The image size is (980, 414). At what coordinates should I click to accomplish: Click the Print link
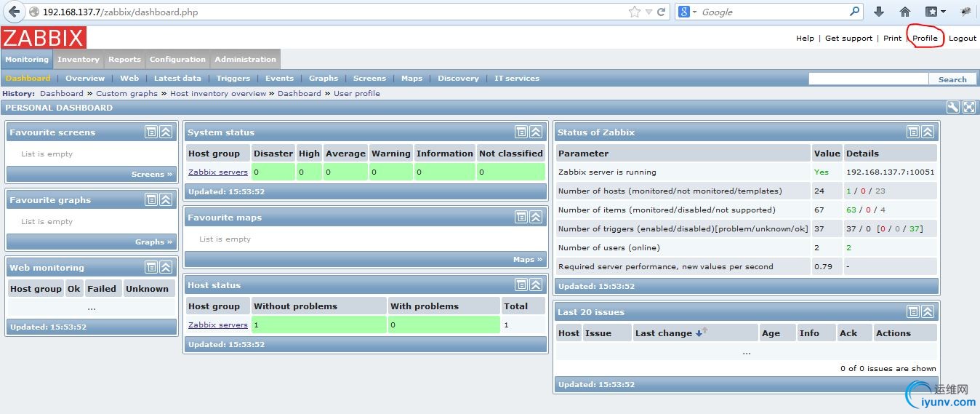(x=892, y=39)
